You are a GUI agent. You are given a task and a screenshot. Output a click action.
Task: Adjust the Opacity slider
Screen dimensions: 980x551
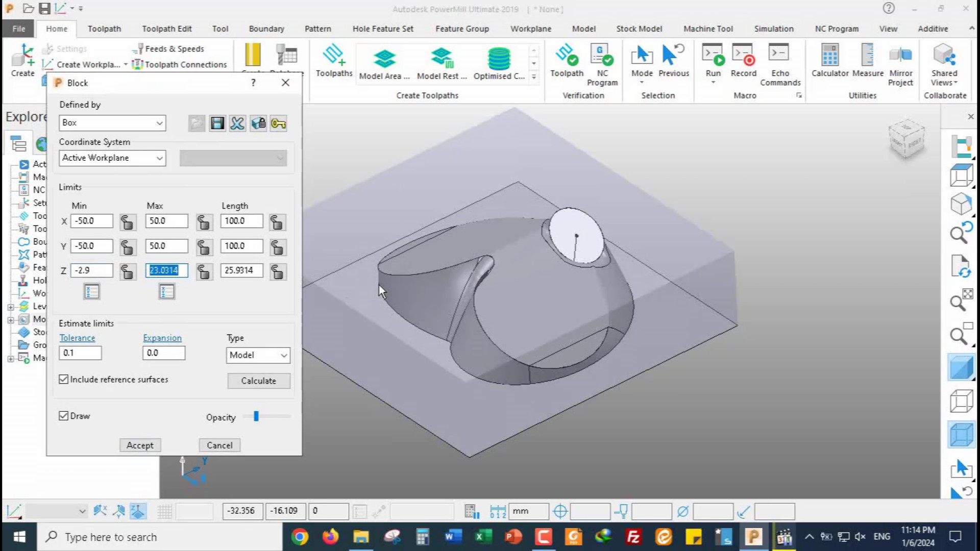point(256,416)
